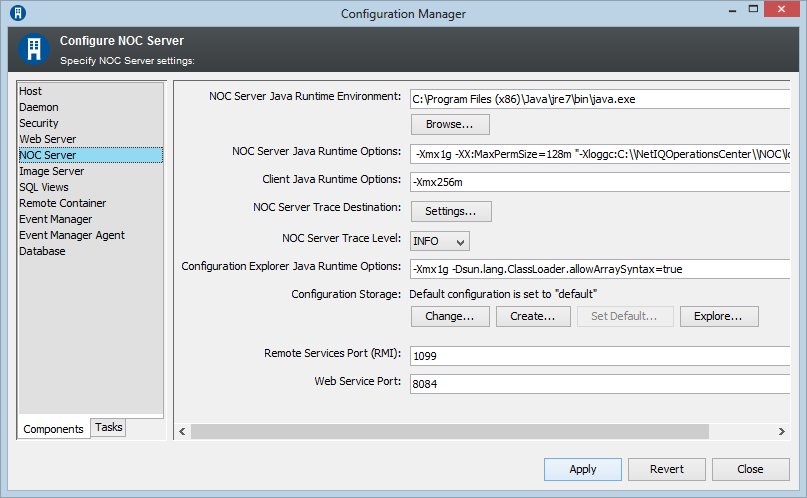Screen dimensions: 807x498
Task: Click the Create configuration button
Action: point(533,316)
